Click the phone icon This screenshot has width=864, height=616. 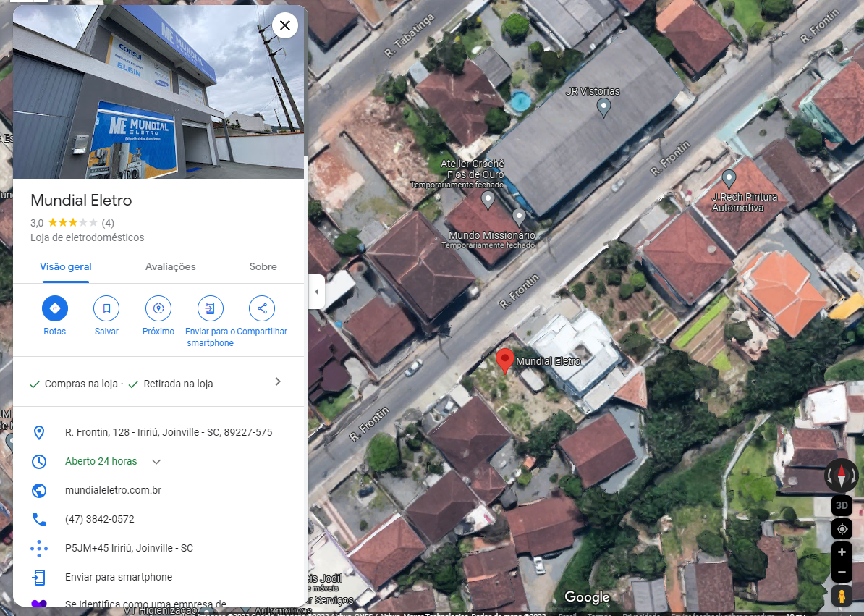pos(39,520)
